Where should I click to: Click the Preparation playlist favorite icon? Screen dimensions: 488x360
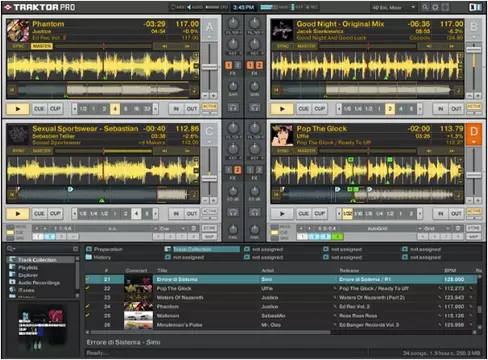tap(89, 249)
